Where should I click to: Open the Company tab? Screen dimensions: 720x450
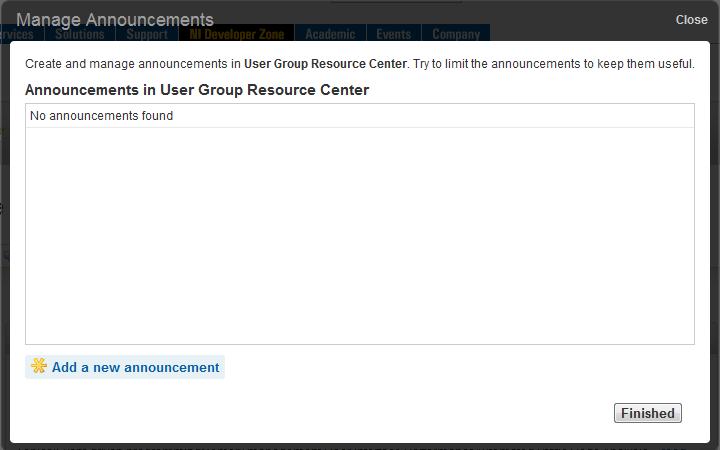tap(456, 35)
